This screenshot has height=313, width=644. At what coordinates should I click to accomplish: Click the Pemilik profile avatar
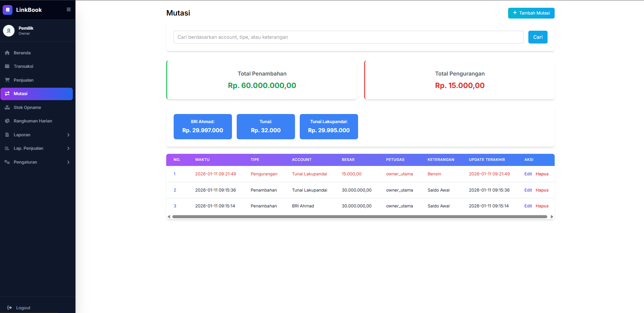[x=9, y=31]
